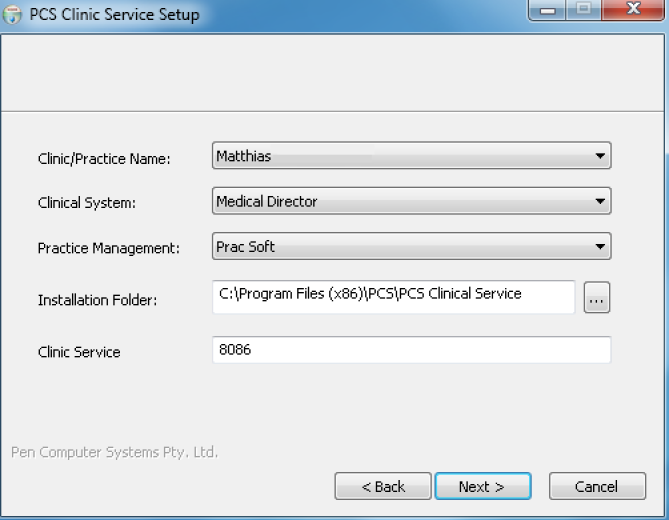Minimize the setup window
Viewport: 669px width, 520px height.
[x=547, y=9]
